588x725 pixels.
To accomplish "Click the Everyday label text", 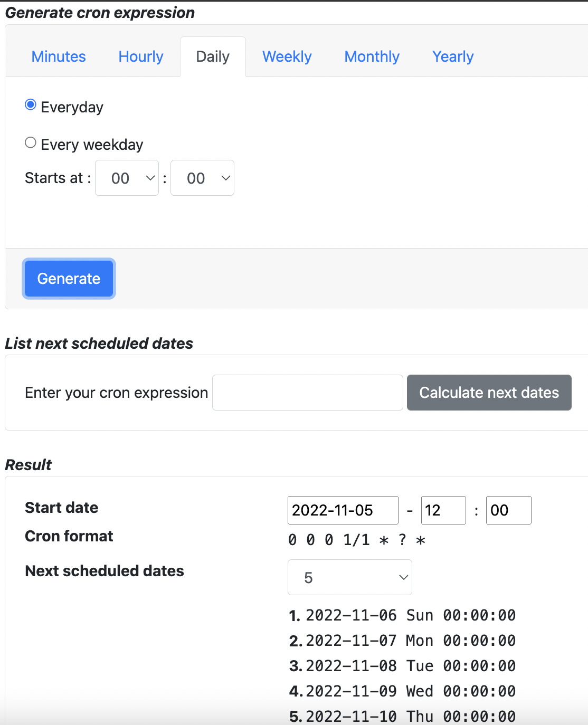I will coord(72,107).
